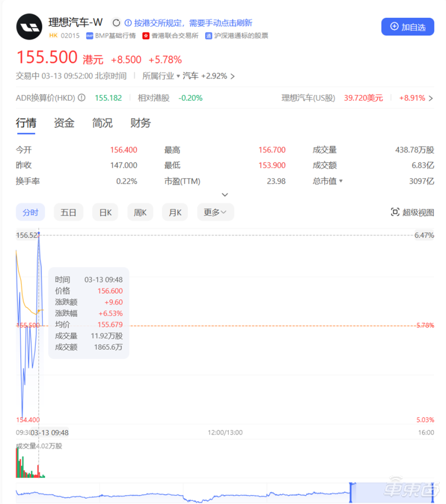
Task: Click the 市盈(TTM) value 23.98
Action: (276, 181)
